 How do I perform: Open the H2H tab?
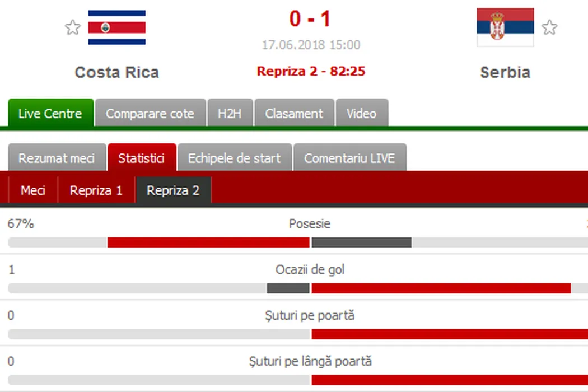pos(230,114)
